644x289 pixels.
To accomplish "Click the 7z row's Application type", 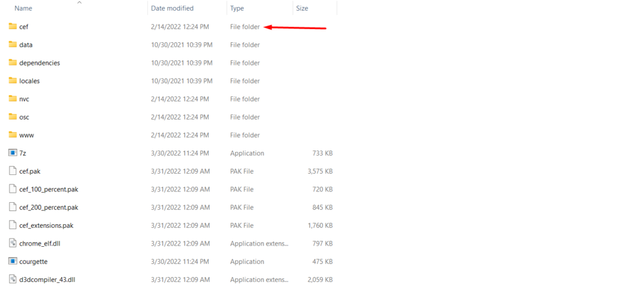I will [247, 153].
